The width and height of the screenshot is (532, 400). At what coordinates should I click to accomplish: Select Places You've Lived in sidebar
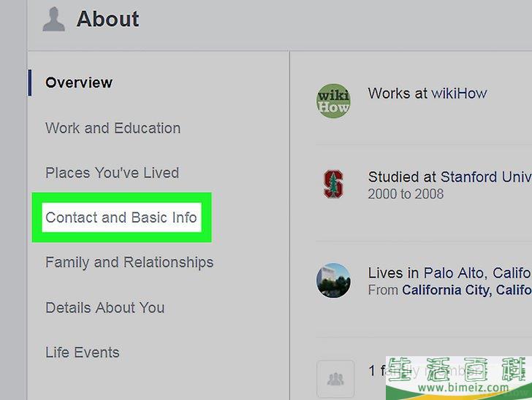(112, 173)
